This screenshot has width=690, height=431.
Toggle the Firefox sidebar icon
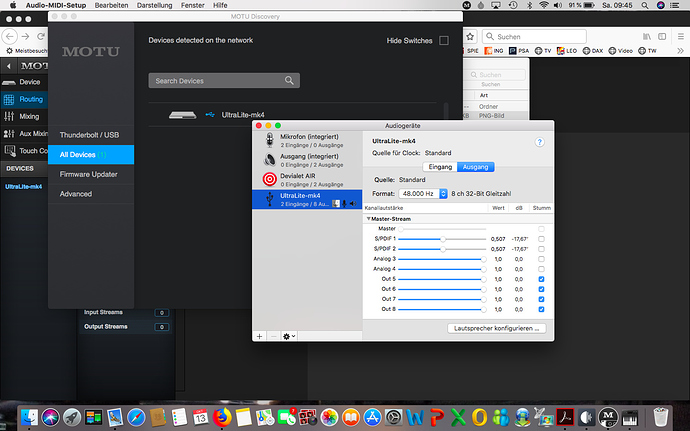tap(662, 37)
